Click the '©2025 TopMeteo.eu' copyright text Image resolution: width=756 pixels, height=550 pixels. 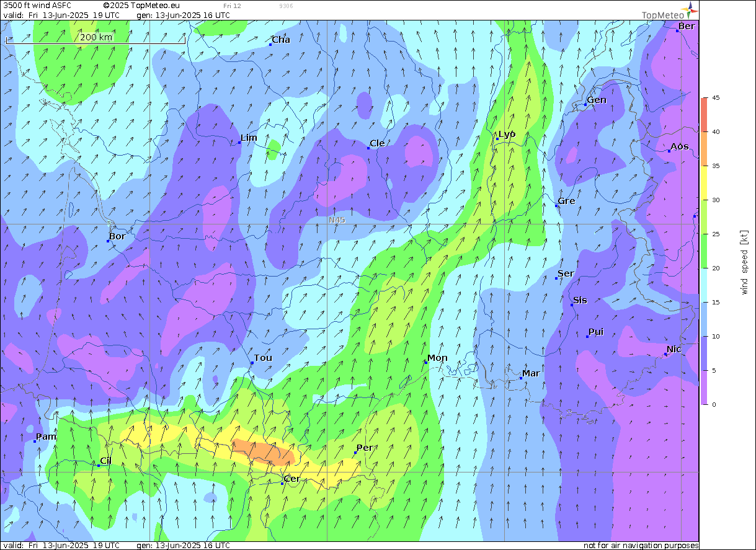click(142, 6)
